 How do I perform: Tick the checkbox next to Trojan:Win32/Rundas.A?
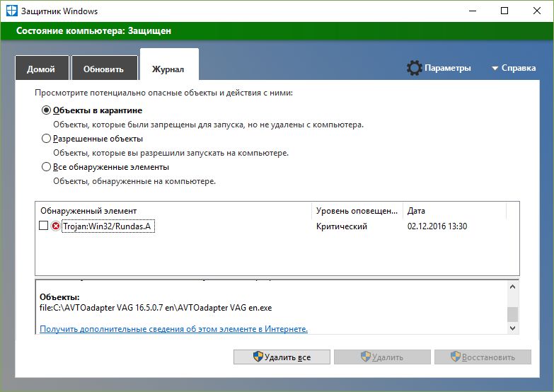(x=44, y=226)
